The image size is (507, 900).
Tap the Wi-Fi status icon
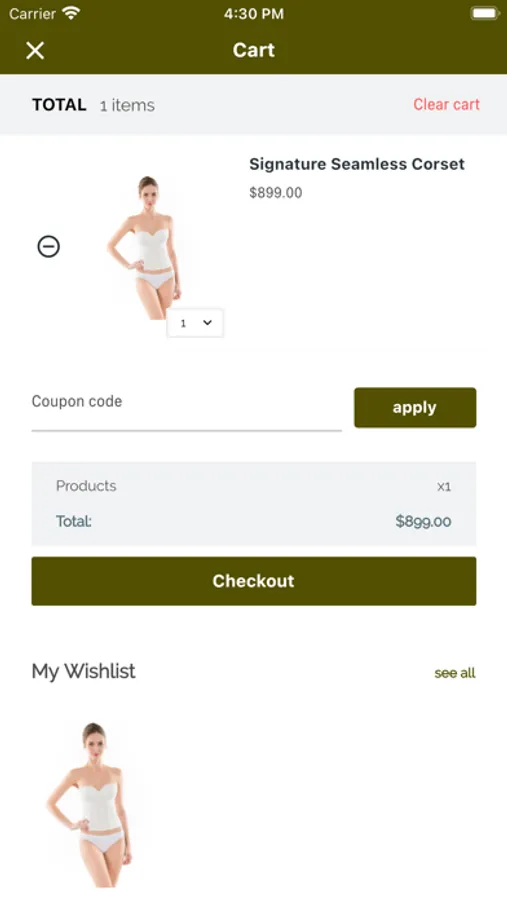coord(71,13)
